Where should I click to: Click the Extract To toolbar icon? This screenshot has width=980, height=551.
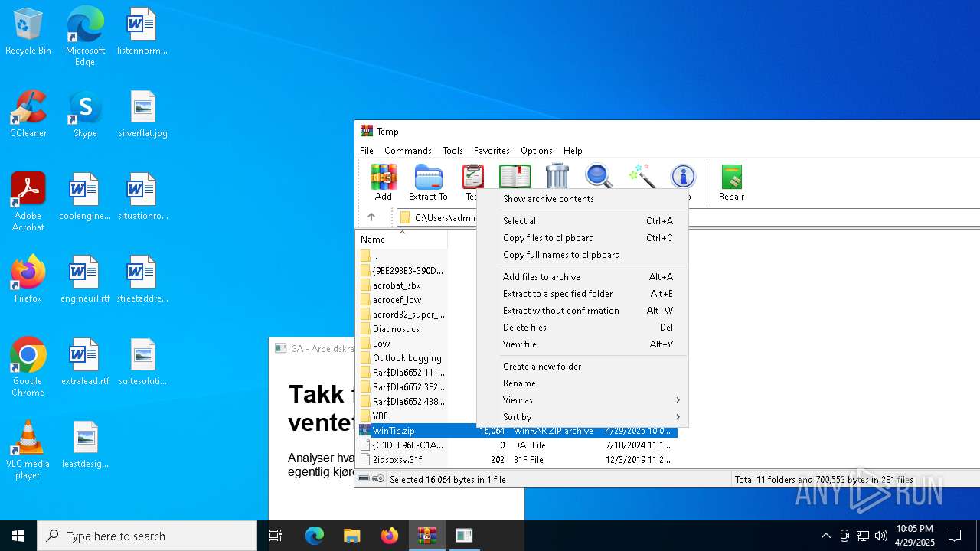[x=428, y=183]
